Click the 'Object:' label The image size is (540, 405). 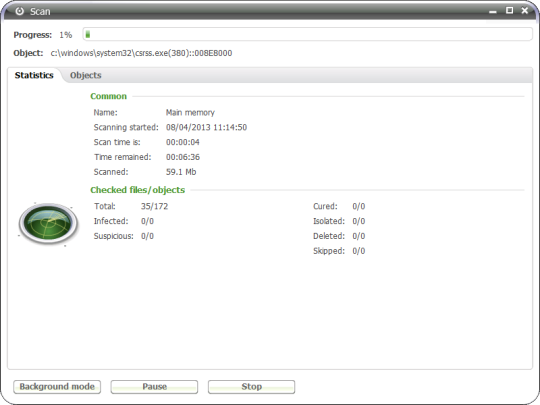[x=28, y=53]
